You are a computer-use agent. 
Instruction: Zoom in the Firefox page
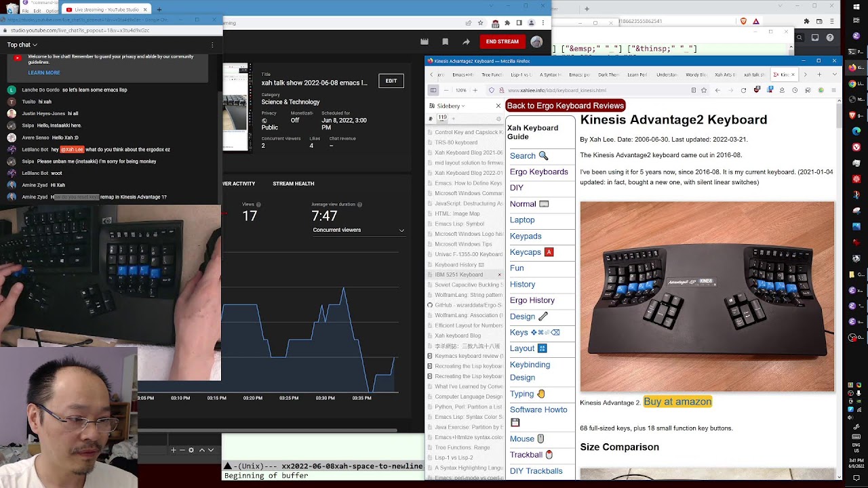[475, 90]
